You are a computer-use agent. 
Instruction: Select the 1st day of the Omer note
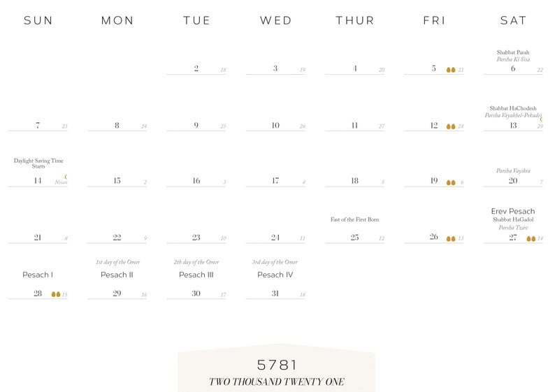pyautogui.click(x=117, y=262)
